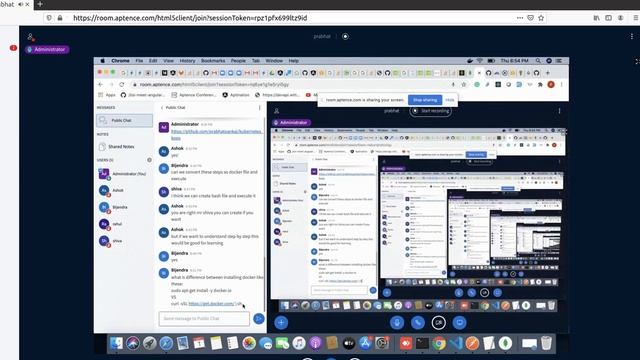Open Public Chat options three-dot menu

pyautogui.click(x=260, y=108)
